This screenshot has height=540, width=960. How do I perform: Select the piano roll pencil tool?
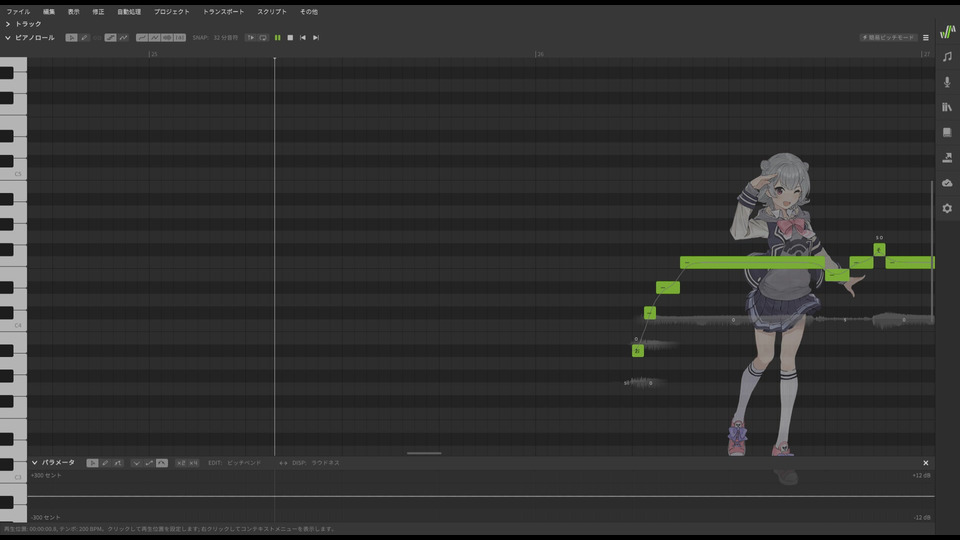84,38
